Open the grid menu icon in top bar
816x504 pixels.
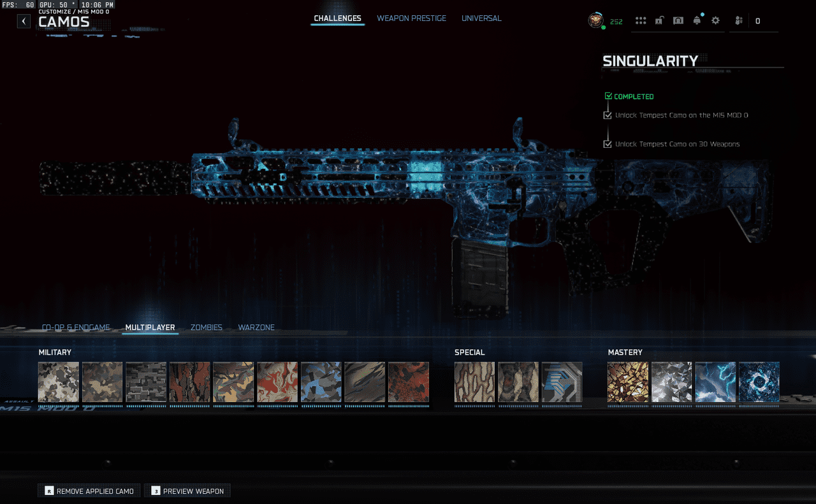[641, 21]
